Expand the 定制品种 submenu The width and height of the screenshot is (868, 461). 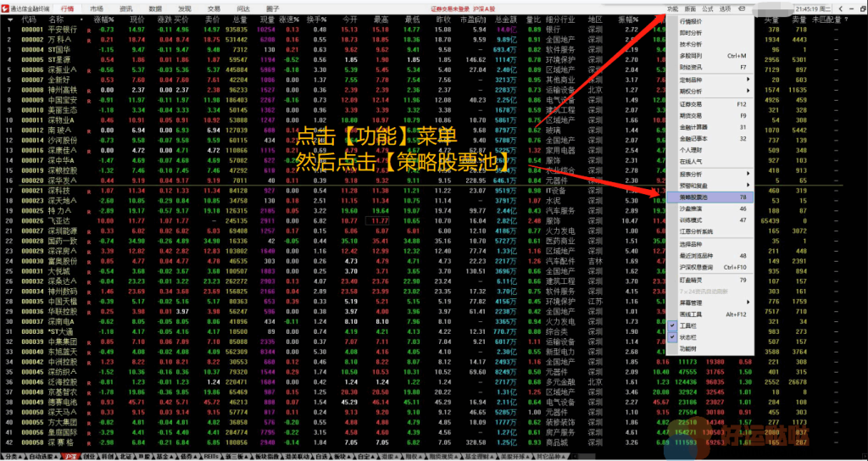pyautogui.click(x=711, y=80)
